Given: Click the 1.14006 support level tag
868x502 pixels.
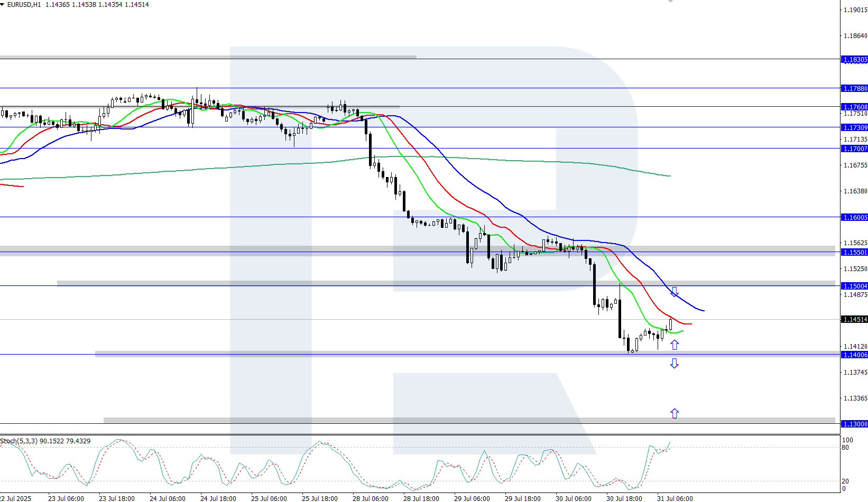Looking at the screenshot, I should click(854, 355).
